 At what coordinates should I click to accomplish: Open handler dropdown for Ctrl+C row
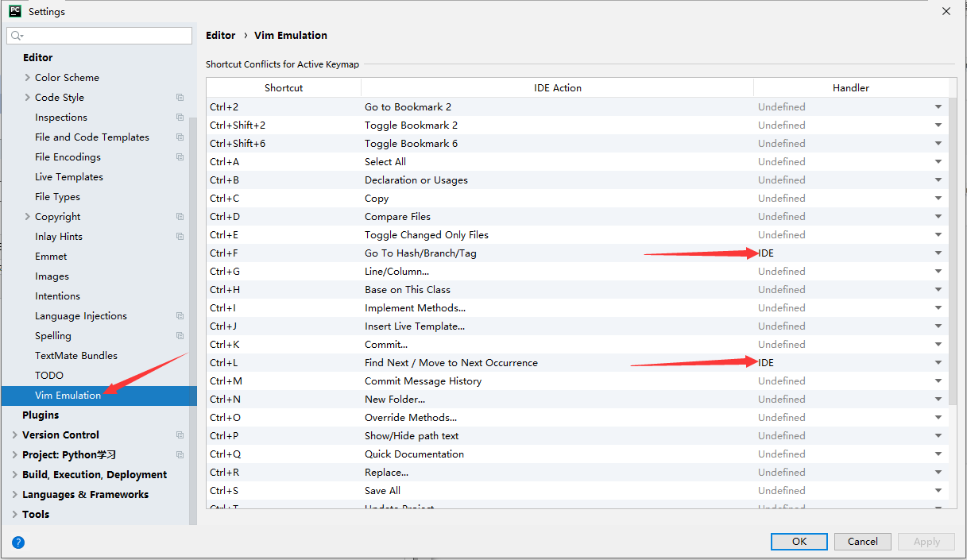(x=938, y=199)
